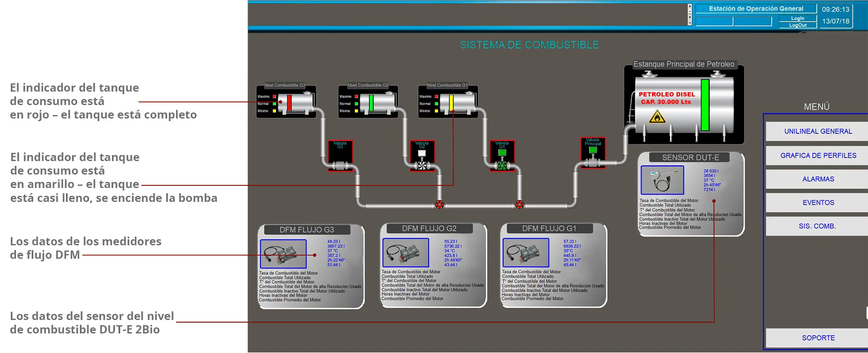
Task: Click the Normal green indicator of tank G3
Action: (274, 104)
